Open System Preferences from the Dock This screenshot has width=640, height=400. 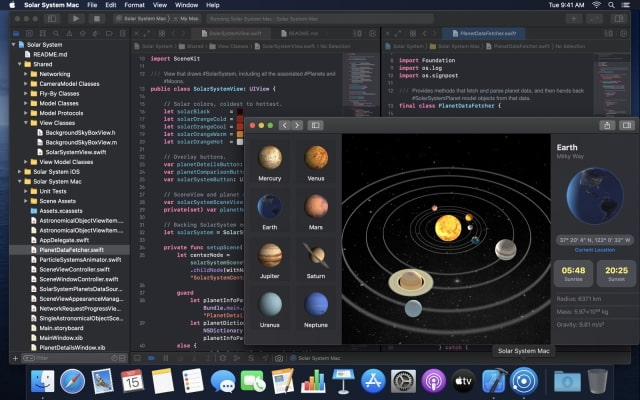(x=403, y=381)
